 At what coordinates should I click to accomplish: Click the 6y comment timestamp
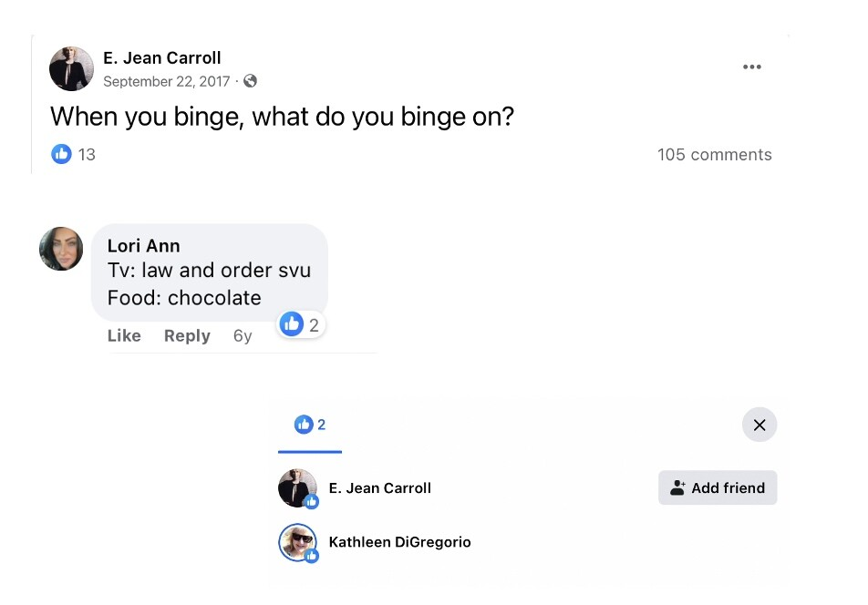(243, 335)
